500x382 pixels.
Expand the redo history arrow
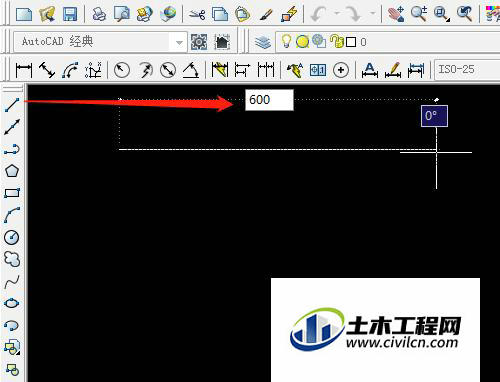(x=373, y=14)
